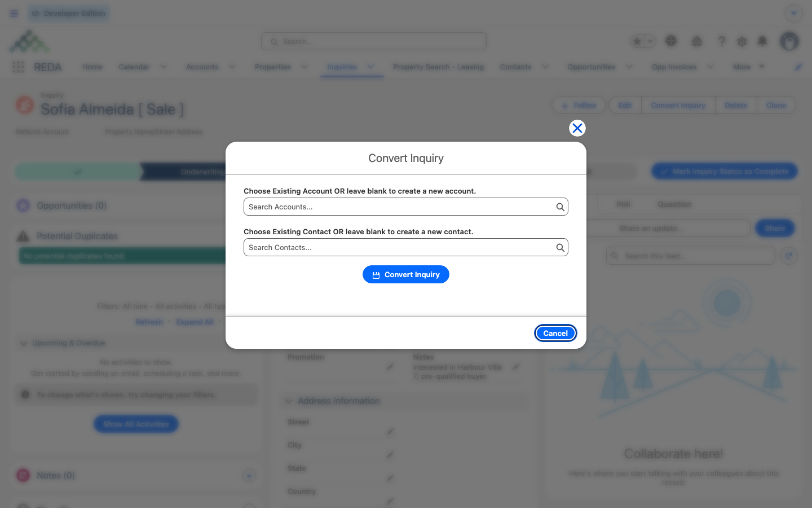Click the Delete button on the record
Image resolution: width=812 pixels, height=508 pixels.
pos(736,105)
